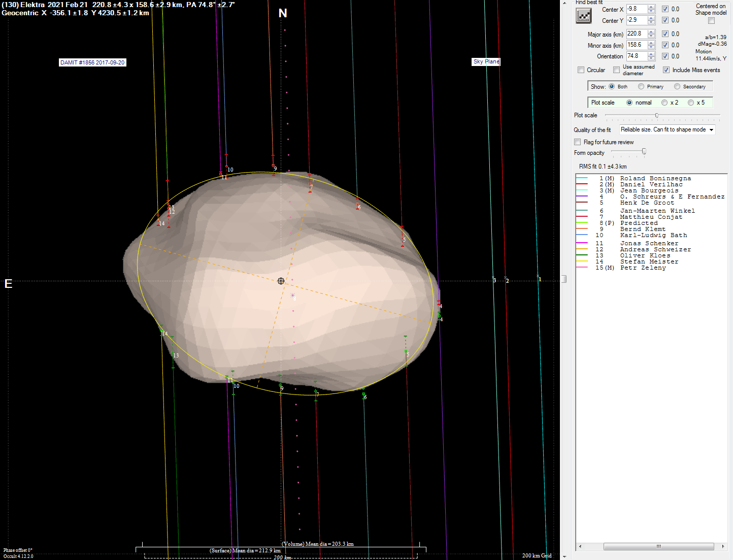Check the Use assumed diameter option
Viewport: 733px width, 560px height.
click(x=617, y=69)
